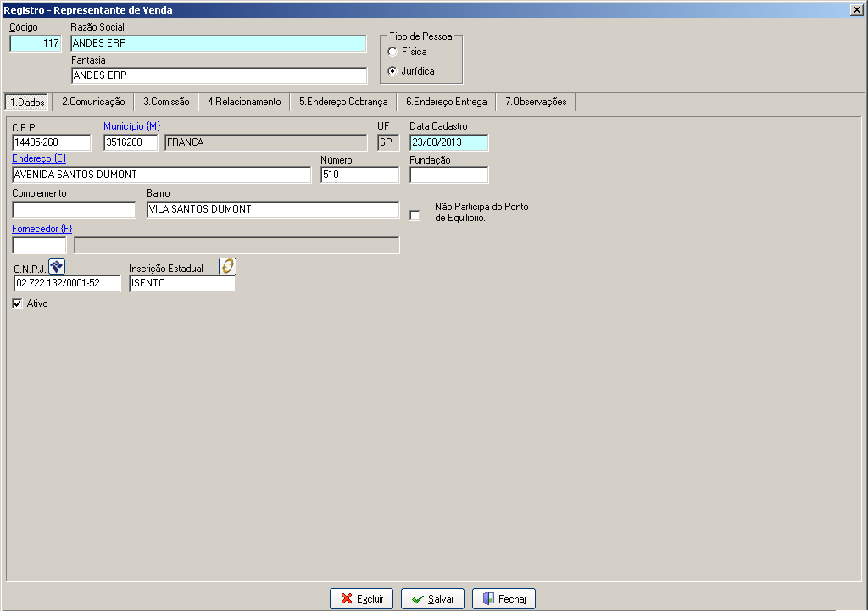Open the 5.Endereço Cobrança tab

pyautogui.click(x=343, y=102)
